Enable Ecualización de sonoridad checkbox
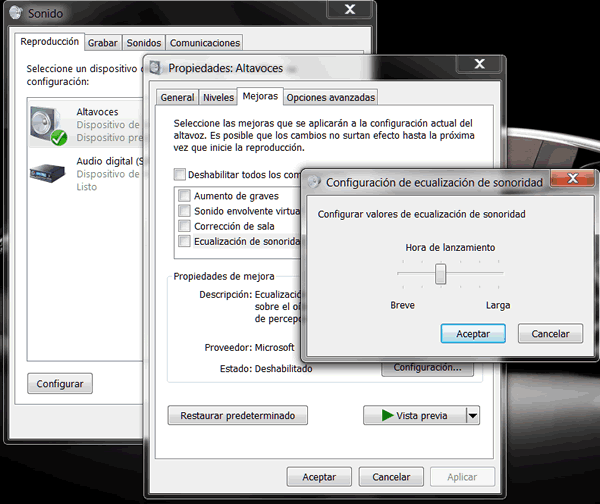 (184, 241)
